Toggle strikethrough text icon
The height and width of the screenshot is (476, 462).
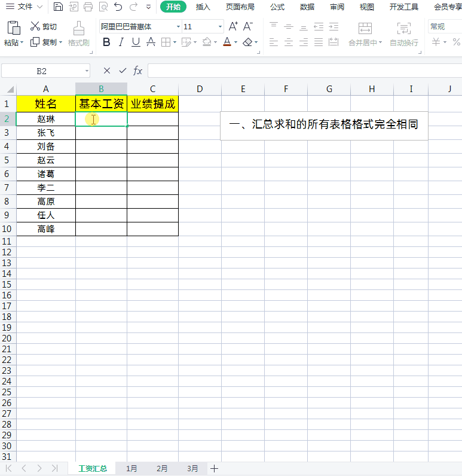151,42
